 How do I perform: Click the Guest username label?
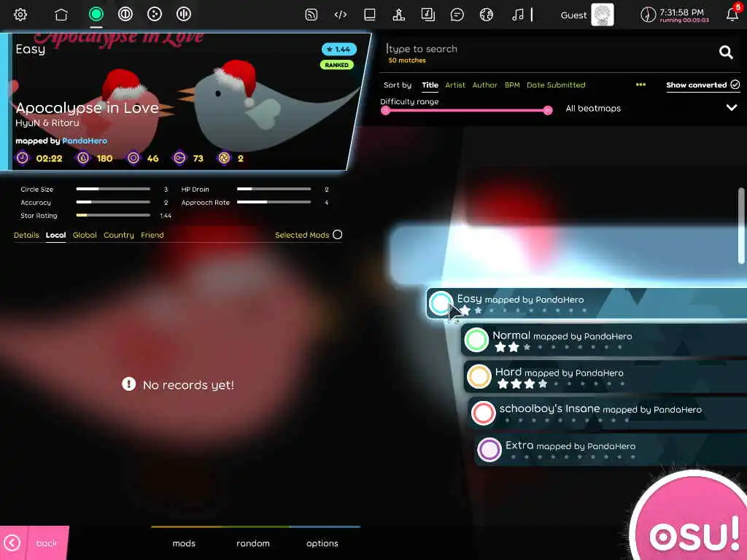(573, 15)
